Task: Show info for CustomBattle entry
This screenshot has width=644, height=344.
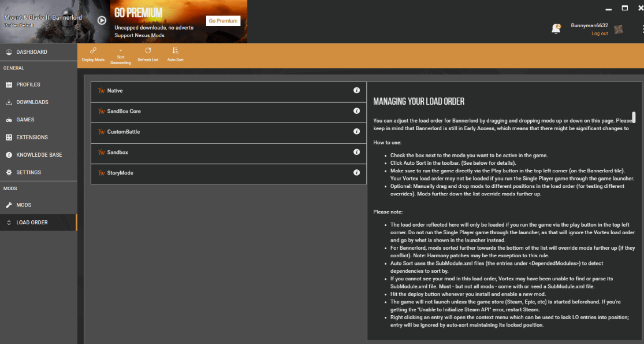Action: tap(356, 131)
